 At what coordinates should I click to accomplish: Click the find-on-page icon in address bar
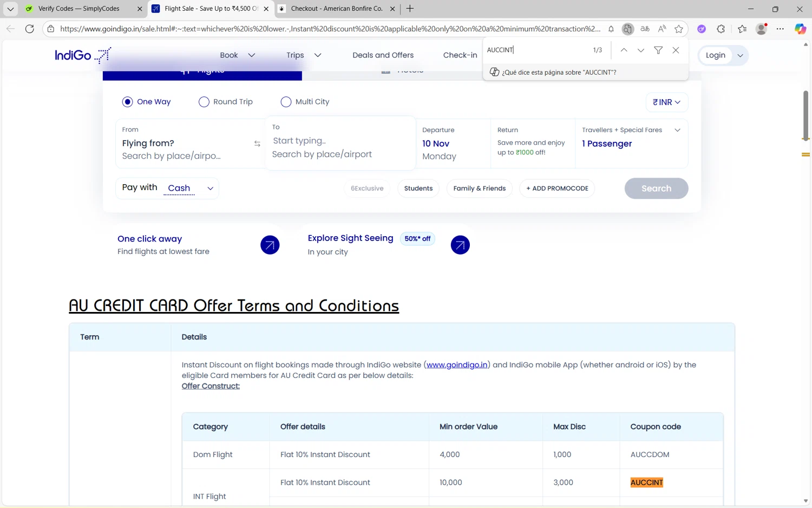click(627, 29)
